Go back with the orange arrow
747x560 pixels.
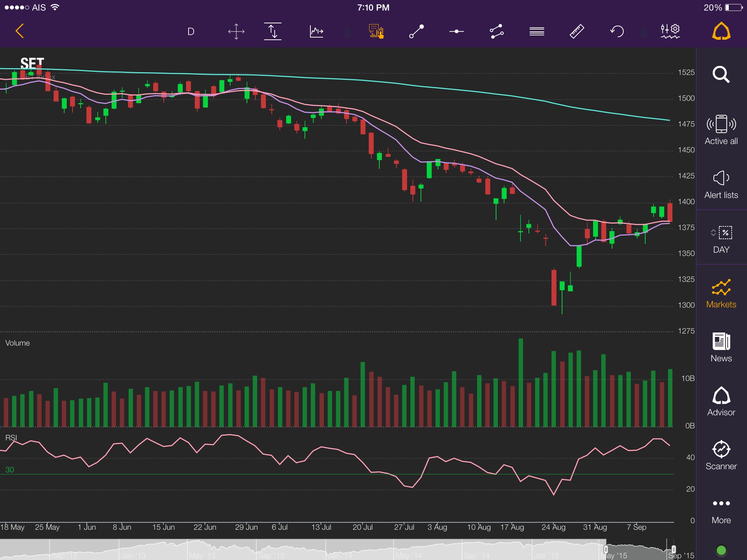coord(20,31)
